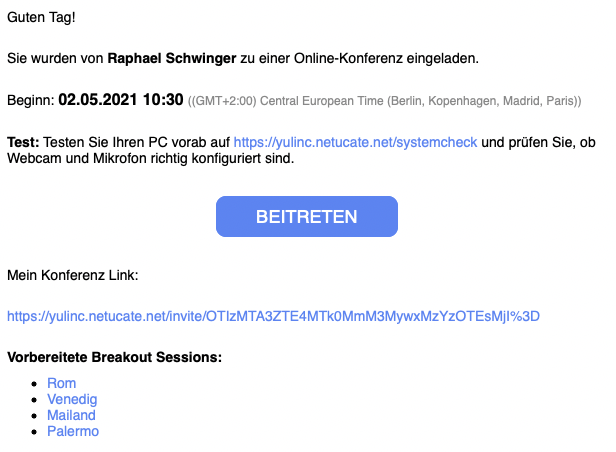The image size is (616, 452).
Task: Click the start date 02.05.2021 10:30
Action: pos(121,100)
